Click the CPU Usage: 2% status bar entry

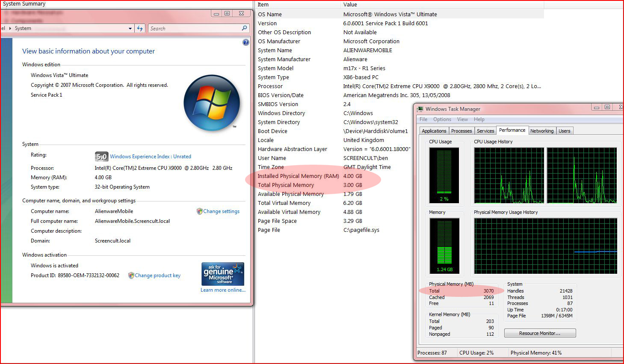pos(476,353)
